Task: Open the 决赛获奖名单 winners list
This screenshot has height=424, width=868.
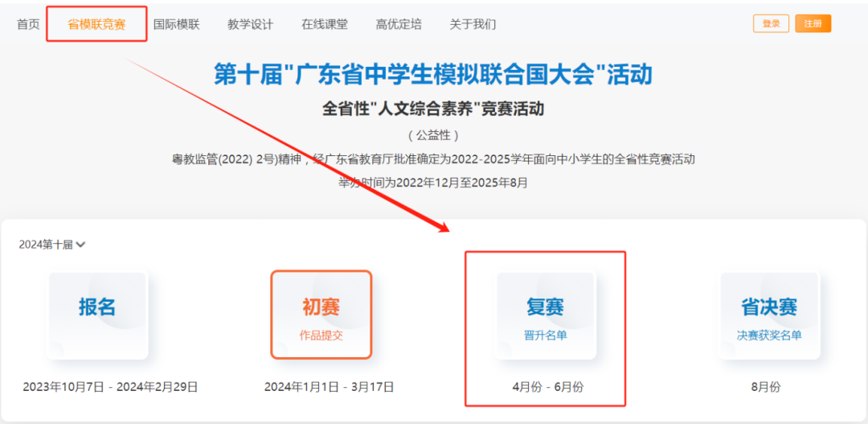Action: click(769, 335)
